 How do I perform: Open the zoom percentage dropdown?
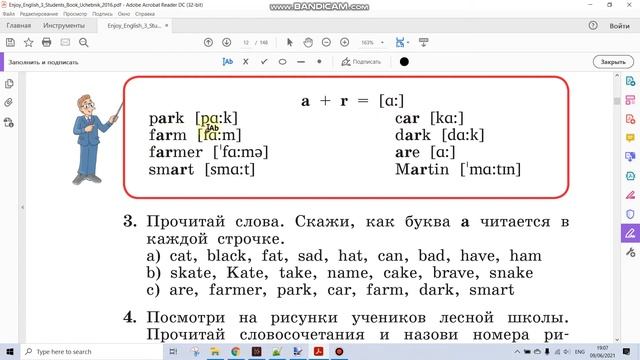pyautogui.click(x=382, y=42)
